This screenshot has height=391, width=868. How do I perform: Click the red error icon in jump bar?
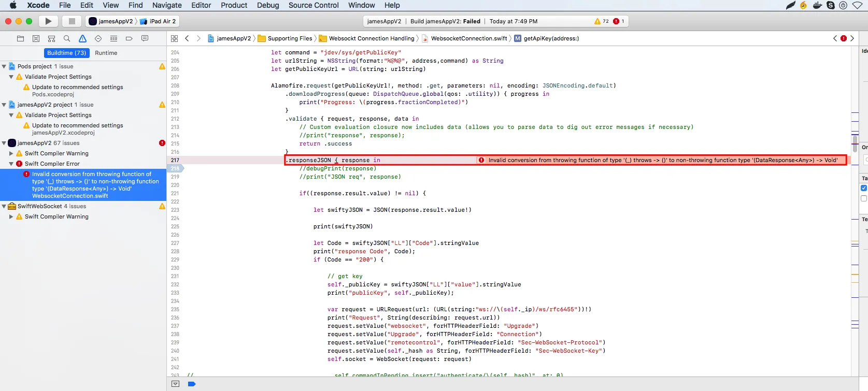[x=844, y=38]
